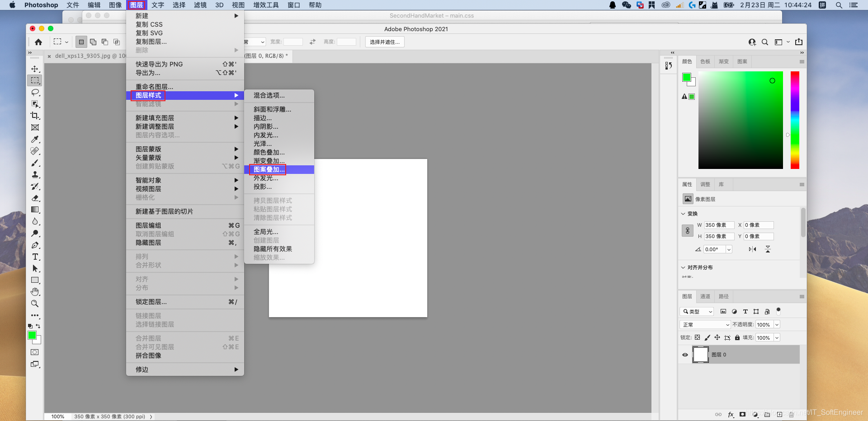Toggle lock all button
868x421 pixels.
click(737, 337)
